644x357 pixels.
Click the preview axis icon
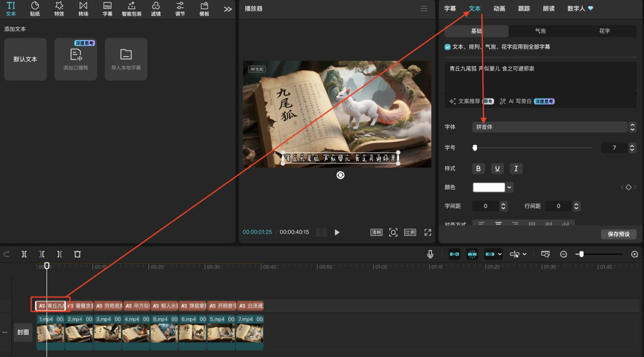click(515, 254)
